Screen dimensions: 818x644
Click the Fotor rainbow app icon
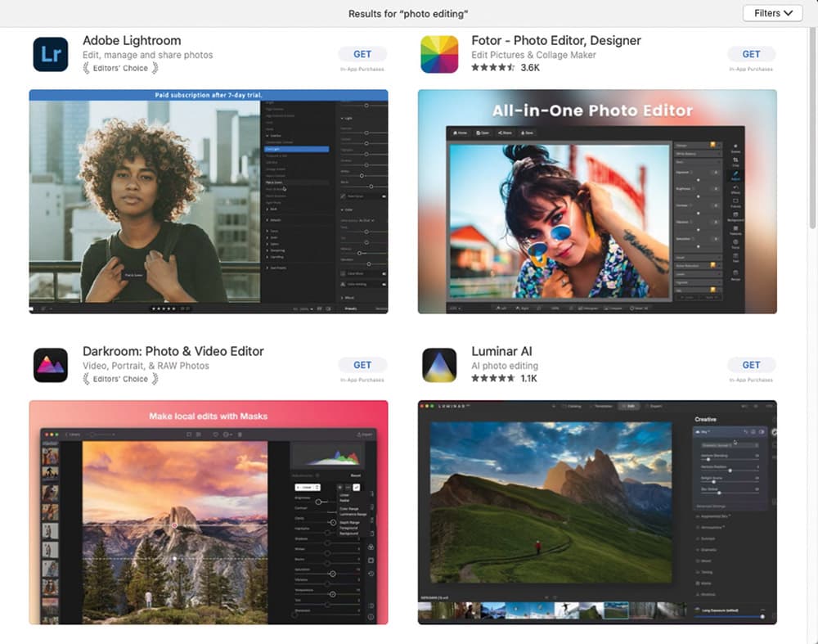[439, 54]
